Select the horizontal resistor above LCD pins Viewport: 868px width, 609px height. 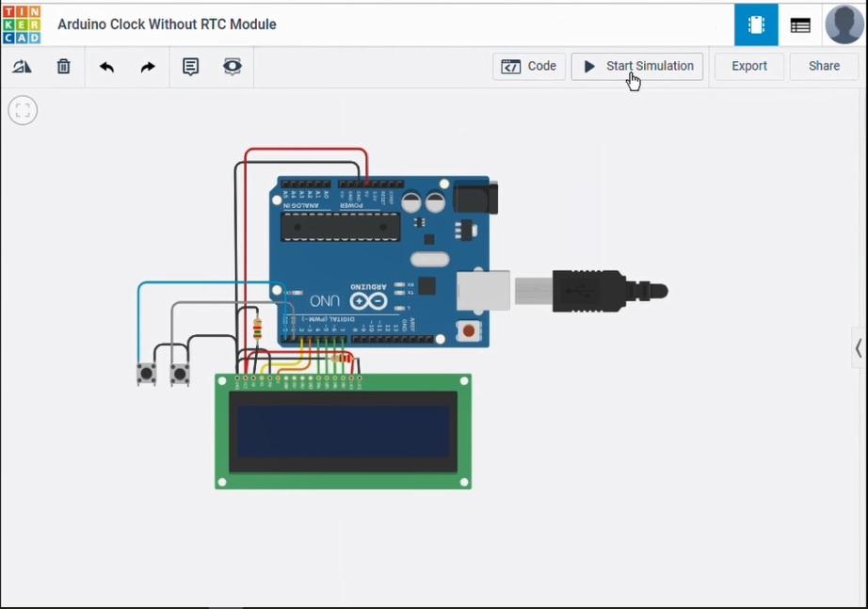[342, 359]
